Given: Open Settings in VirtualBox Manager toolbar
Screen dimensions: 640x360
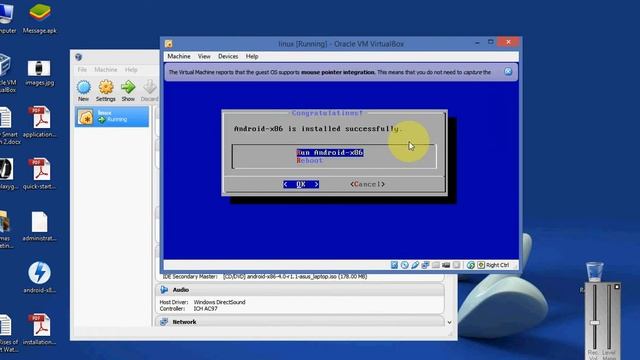Looking at the screenshot, I should tap(106, 91).
